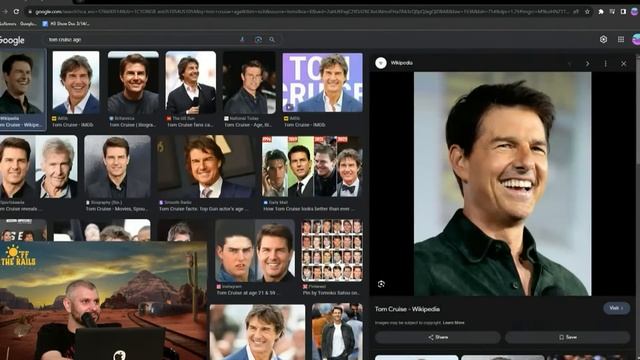This screenshot has width=640, height=360.
Task: Open the Smooth Radio image result
Action: point(207,167)
